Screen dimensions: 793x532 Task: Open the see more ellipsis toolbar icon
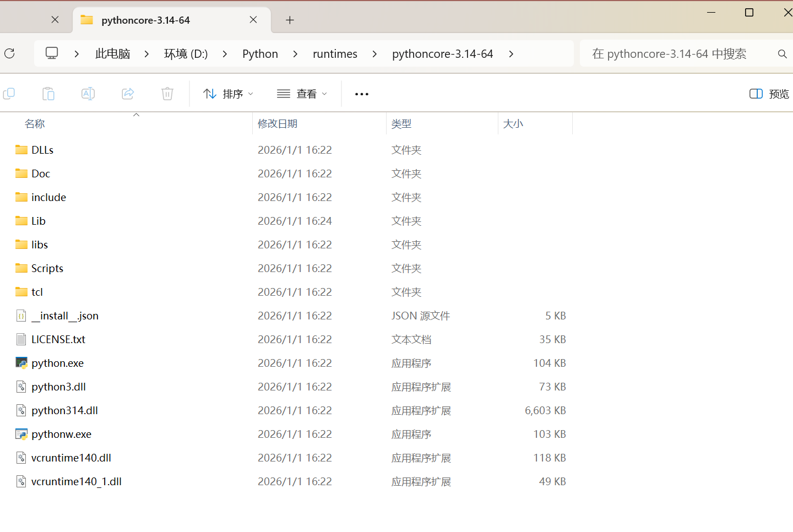point(361,94)
